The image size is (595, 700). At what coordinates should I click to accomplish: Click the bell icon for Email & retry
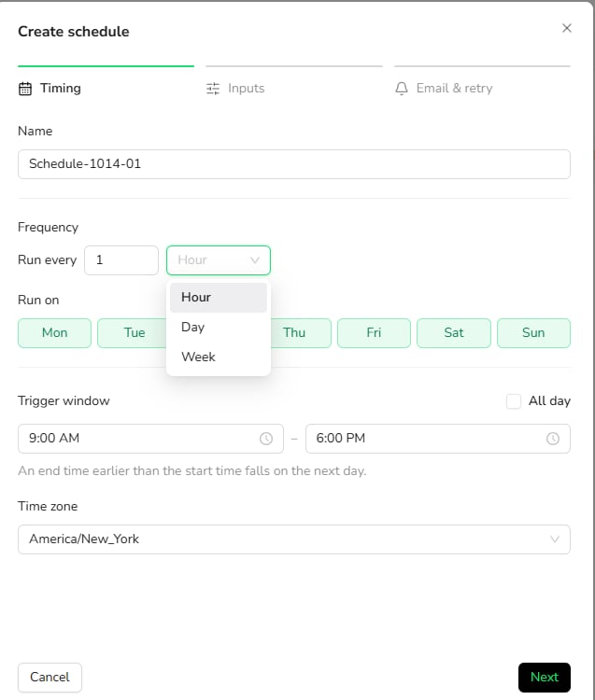click(402, 89)
